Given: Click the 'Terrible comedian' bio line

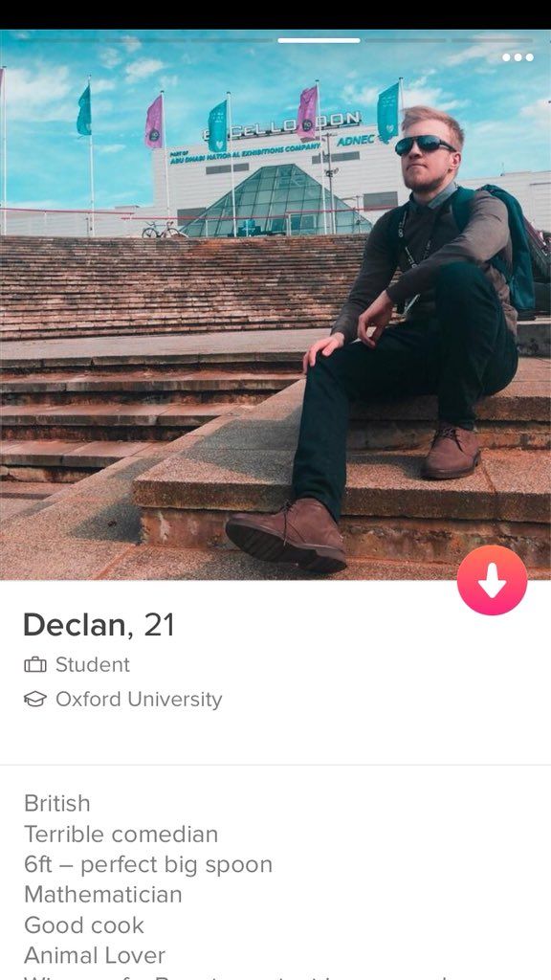Looking at the screenshot, I should [121, 835].
